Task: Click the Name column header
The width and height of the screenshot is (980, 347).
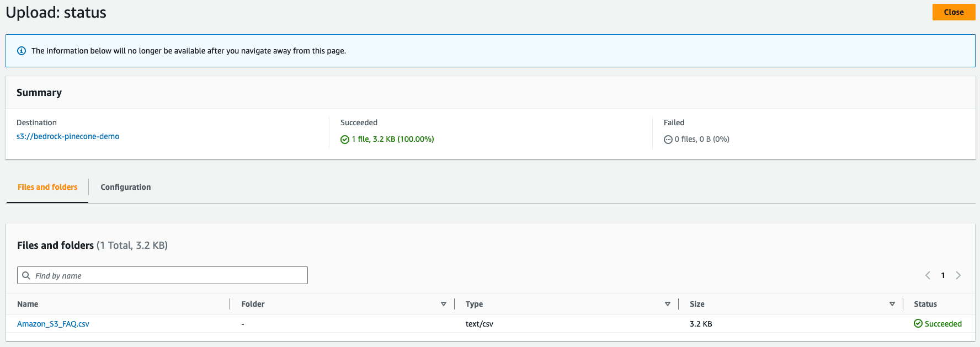Action: (28, 304)
